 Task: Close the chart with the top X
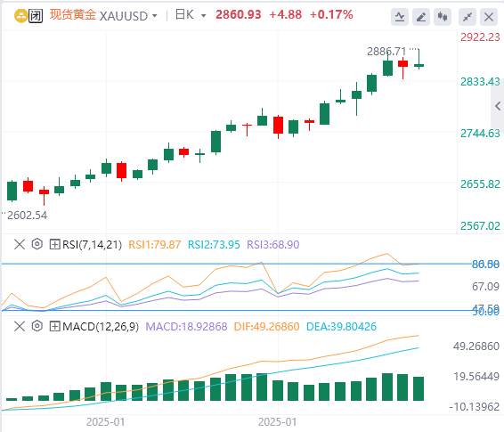pyautogui.click(x=489, y=17)
